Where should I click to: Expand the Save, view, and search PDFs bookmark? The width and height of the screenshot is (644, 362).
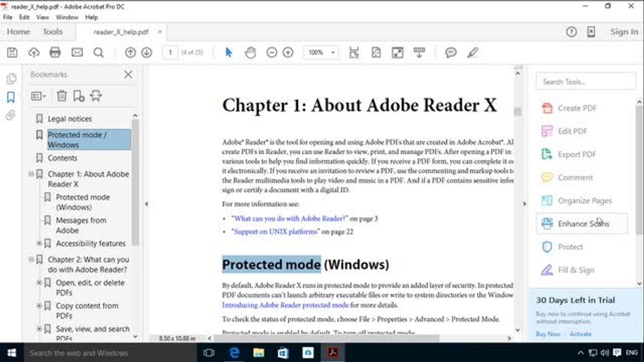point(39,329)
